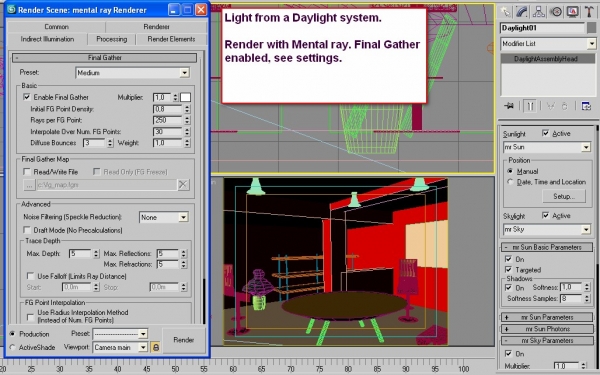
Task: Open the Display command panel tab
Action: (x=572, y=12)
